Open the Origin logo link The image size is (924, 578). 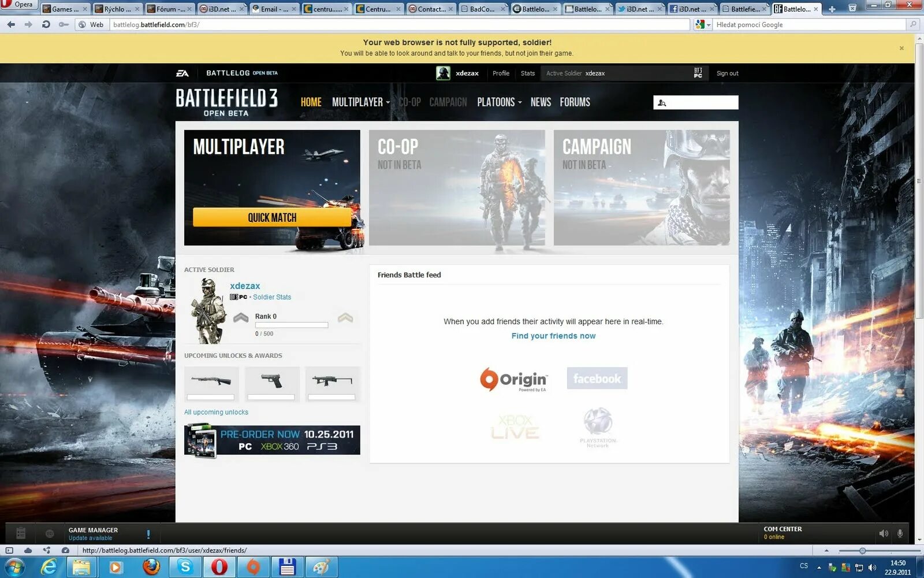pyautogui.click(x=513, y=380)
